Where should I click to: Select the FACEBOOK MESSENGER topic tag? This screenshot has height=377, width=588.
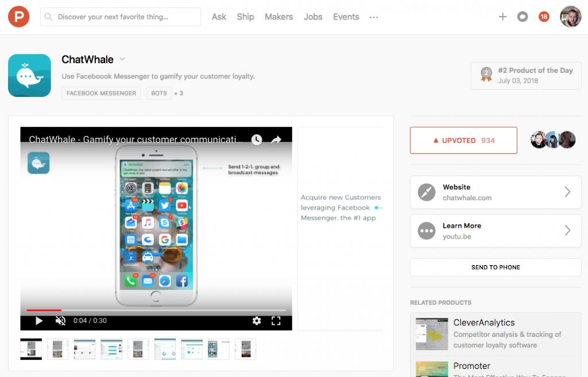101,94
